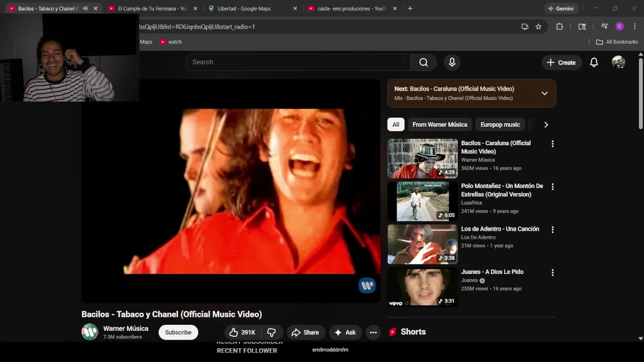
Task: Click in the YouTube Search field
Action: point(298,62)
